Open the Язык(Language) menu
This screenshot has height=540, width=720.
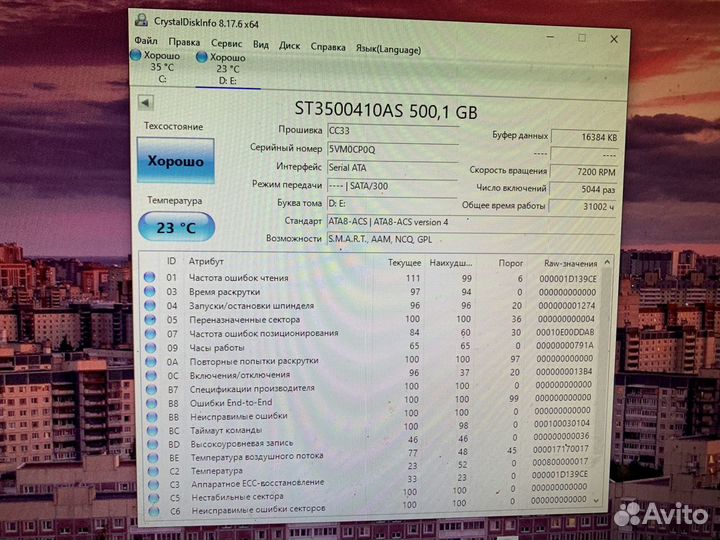point(388,49)
